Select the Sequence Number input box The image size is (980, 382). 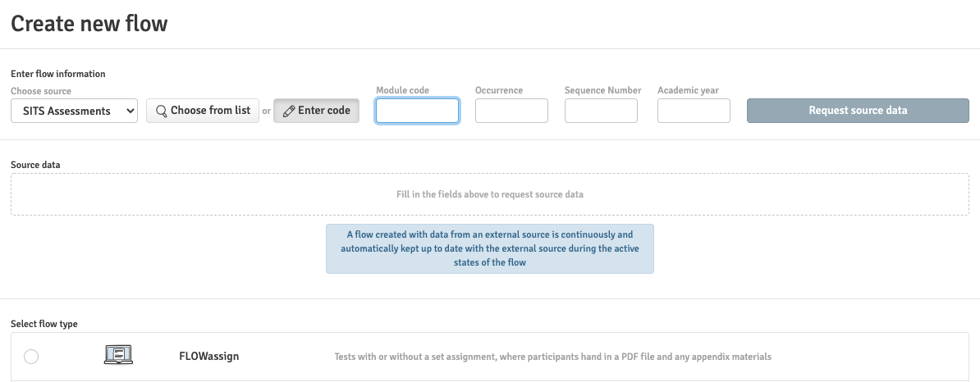[601, 111]
